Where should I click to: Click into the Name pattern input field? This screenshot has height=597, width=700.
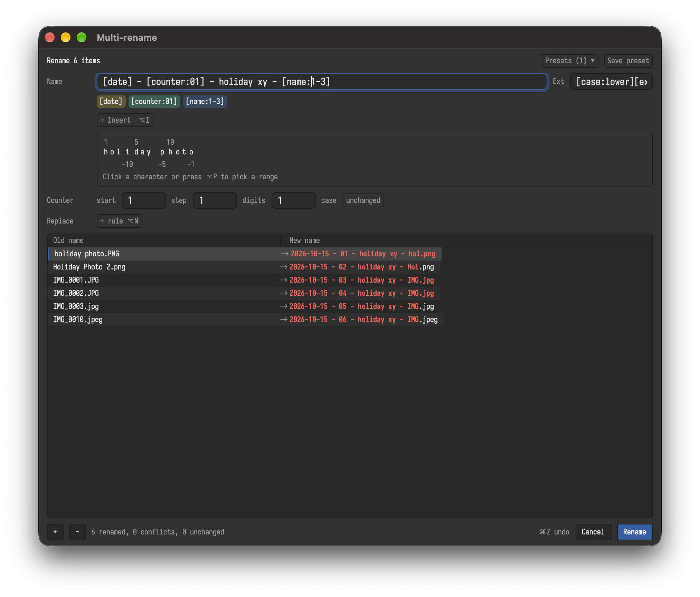321,82
